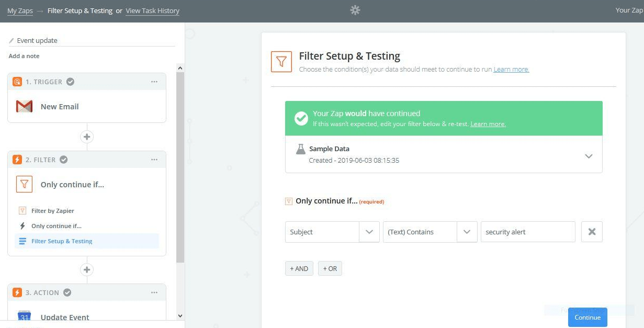This screenshot has width=644, height=328.
Task: Open the options menu on the Action step
Action: pos(154,292)
